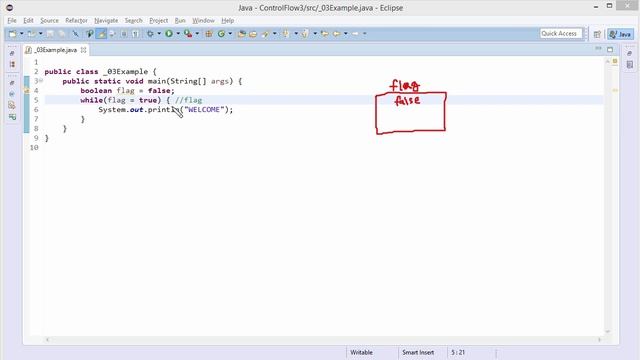Click the Search flashlight toolbar icon

[265, 34]
